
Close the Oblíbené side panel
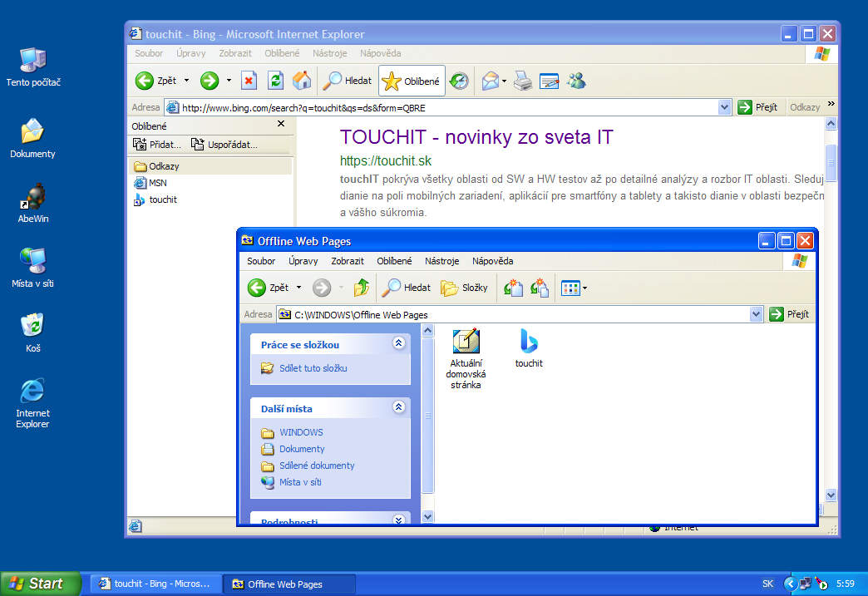click(281, 124)
